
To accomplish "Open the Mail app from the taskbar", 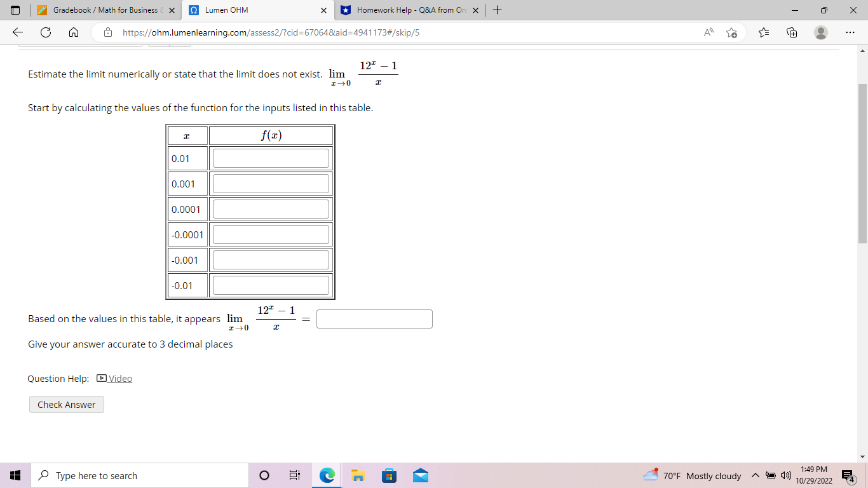I will (420, 475).
